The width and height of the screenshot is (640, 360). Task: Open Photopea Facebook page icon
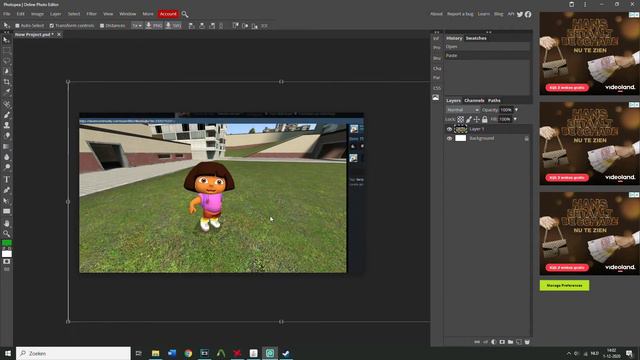528,14
